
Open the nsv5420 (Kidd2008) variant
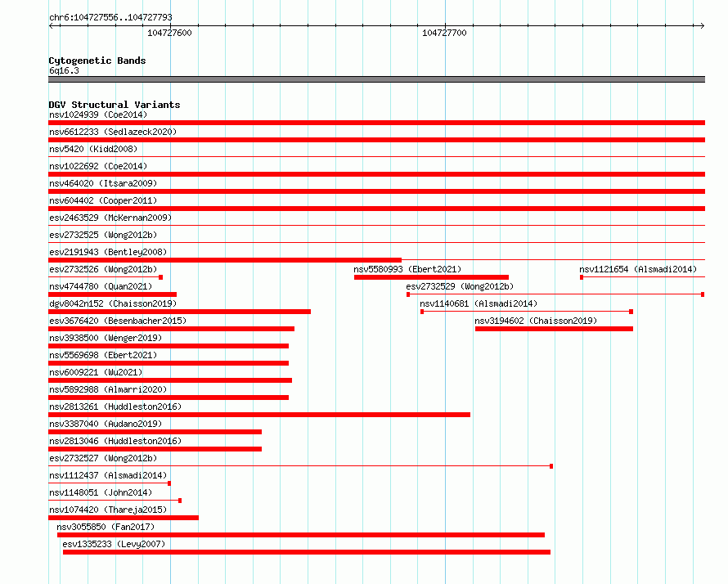pyautogui.click(x=93, y=149)
